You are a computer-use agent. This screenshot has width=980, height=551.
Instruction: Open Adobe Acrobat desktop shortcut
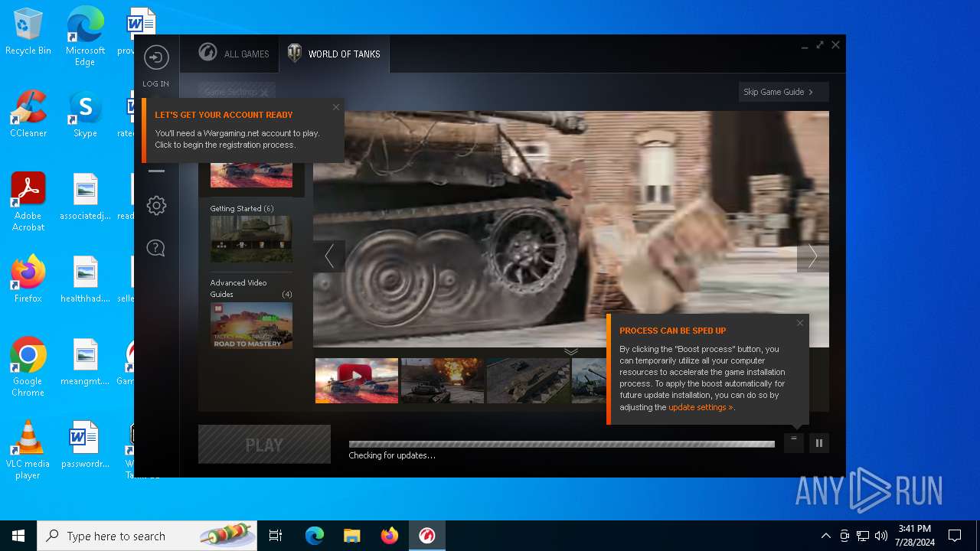28,202
